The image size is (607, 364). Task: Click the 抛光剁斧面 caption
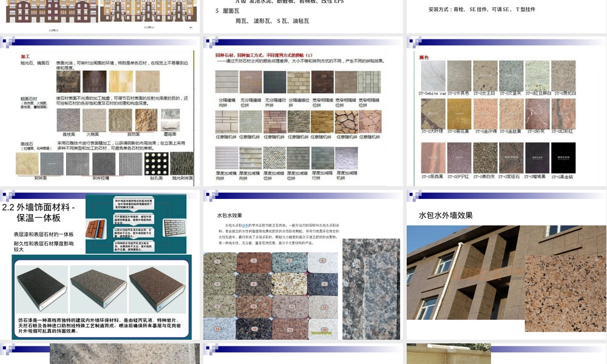(x=183, y=178)
